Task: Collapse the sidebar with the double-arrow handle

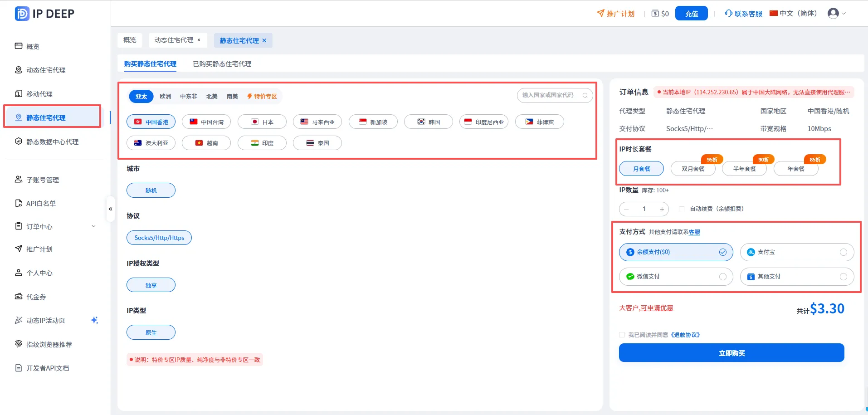Action: (x=110, y=209)
